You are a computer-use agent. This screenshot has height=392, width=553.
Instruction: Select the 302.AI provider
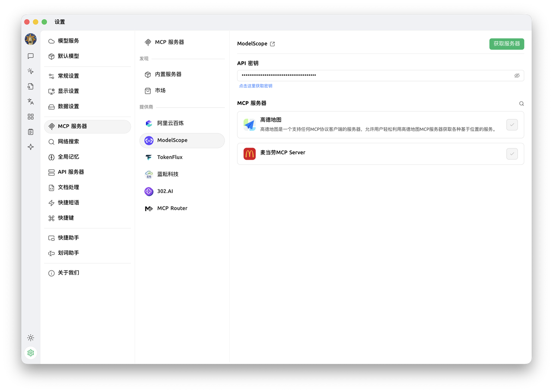pyautogui.click(x=182, y=191)
